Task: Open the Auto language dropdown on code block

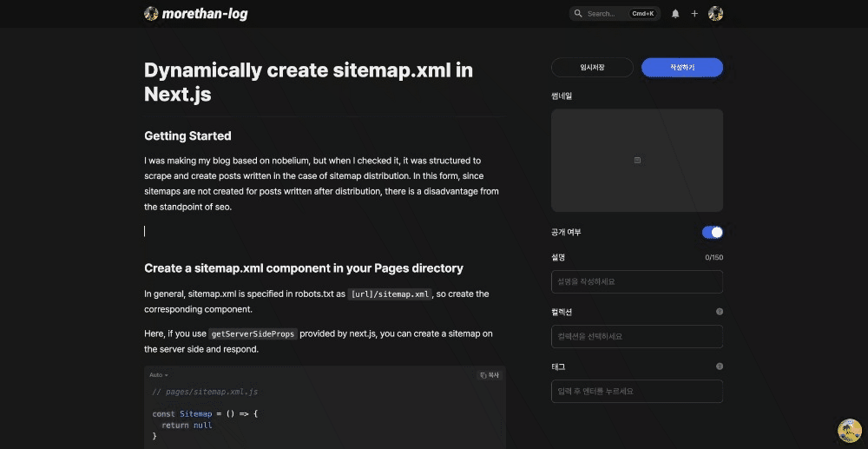Action: [158, 375]
